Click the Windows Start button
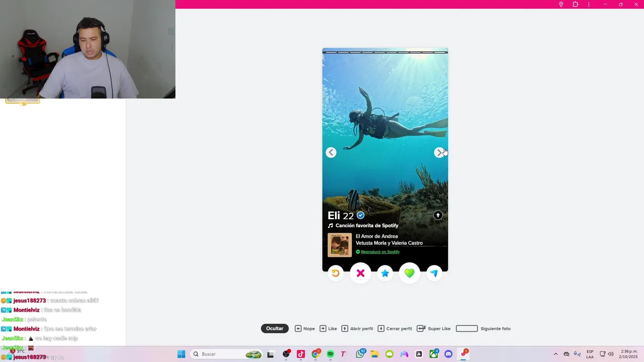The width and height of the screenshot is (644, 362). 181,354
